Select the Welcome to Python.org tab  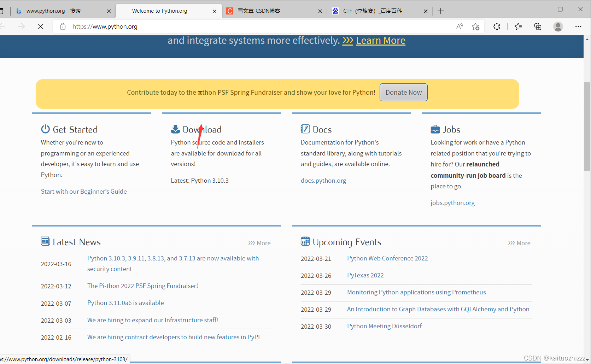pyautogui.click(x=169, y=11)
